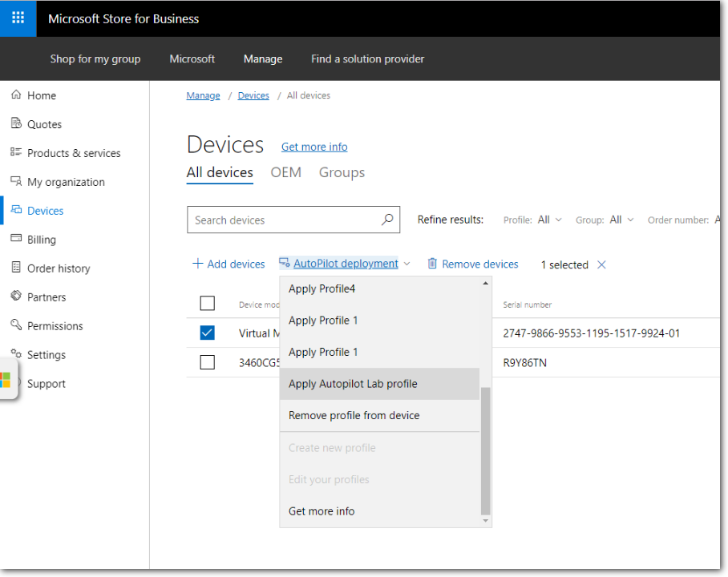728x577 pixels.
Task: Clear selection with the X icon
Action: tap(601, 264)
